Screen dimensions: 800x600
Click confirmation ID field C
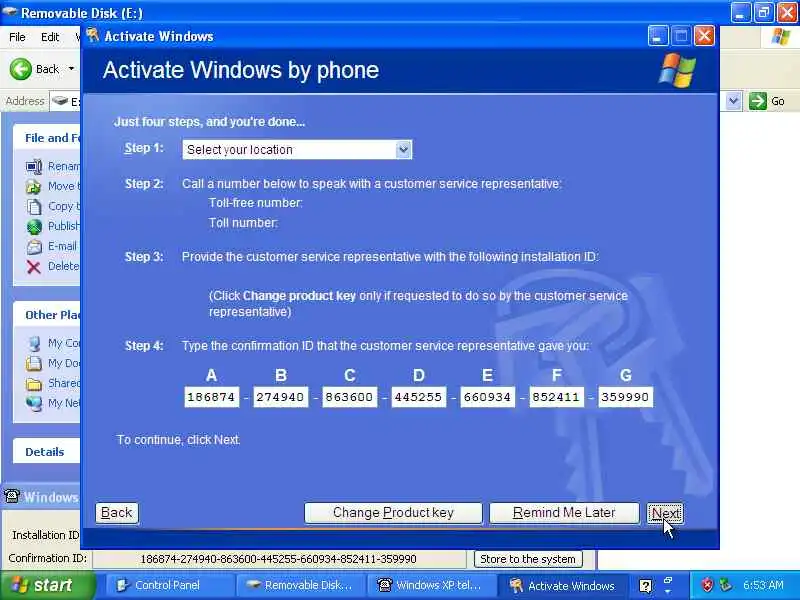pyautogui.click(x=349, y=397)
